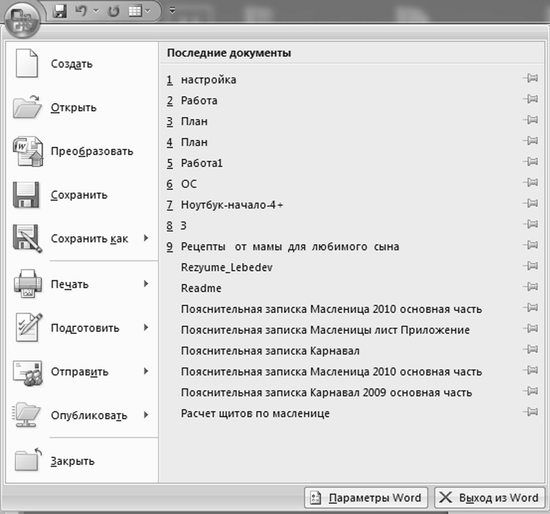Click the Redo icon in quick access toolbar
The height and width of the screenshot is (514, 550).
(x=113, y=11)
